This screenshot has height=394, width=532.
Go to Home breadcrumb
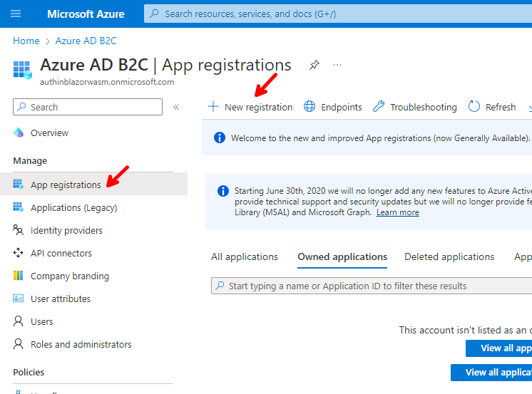(26, 41)
